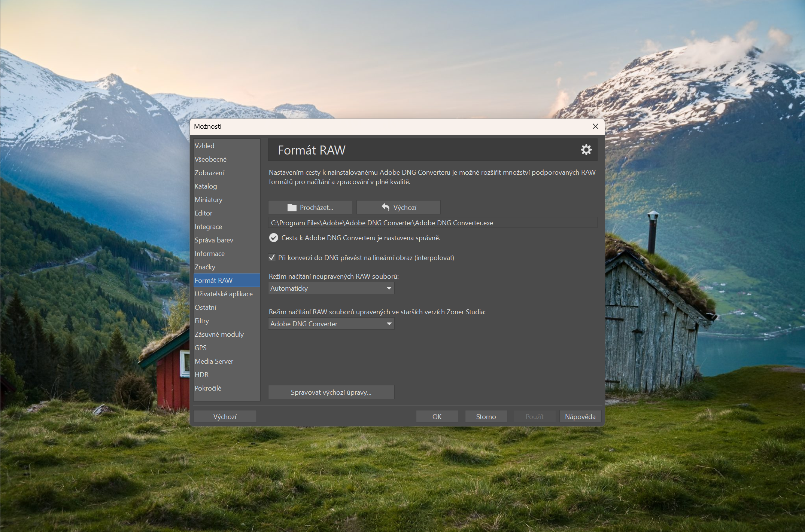Click the Adobe DNG Converter path field
This screenshot has height=532, width=805.
(x=432, y=223)
